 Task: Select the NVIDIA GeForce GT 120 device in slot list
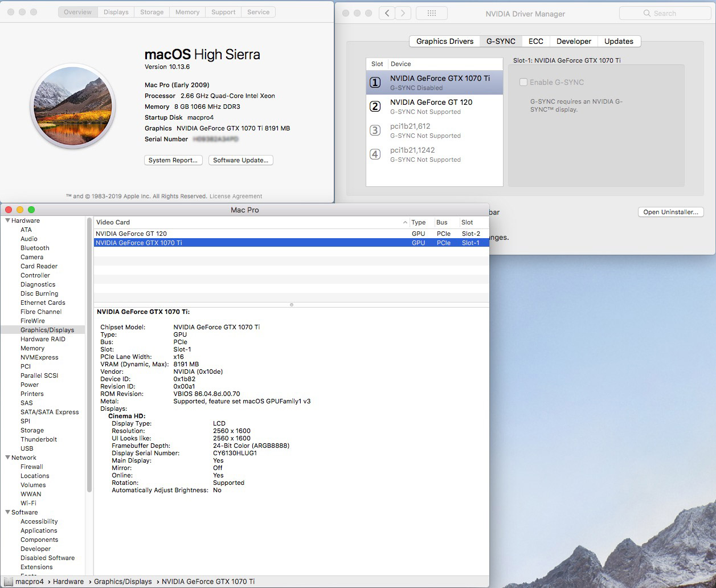pos(435,107)
